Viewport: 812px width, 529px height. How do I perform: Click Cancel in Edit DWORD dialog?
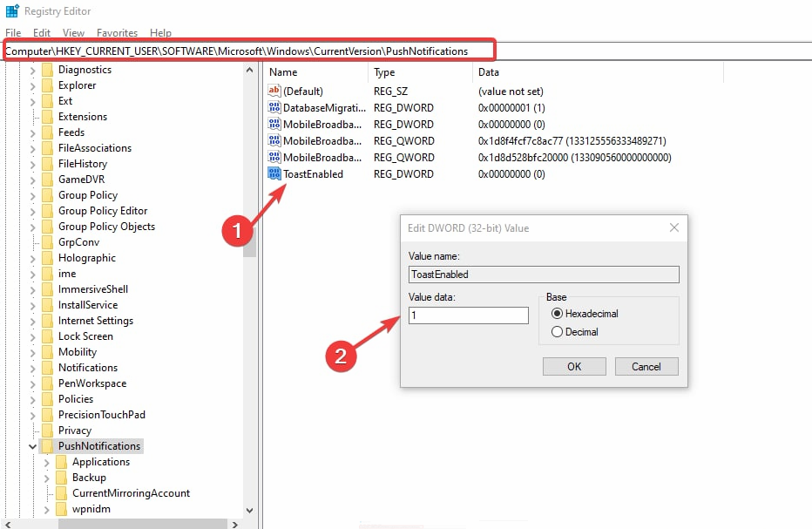(646, 366)
